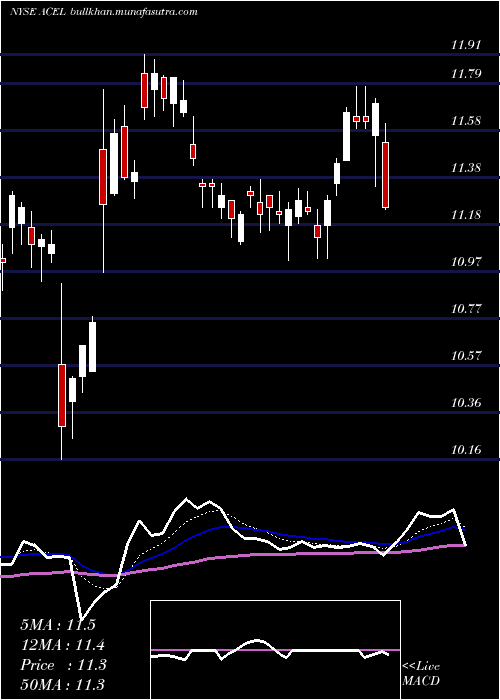Click the 11.18 price axis label
Viewport: 500px width, 700px height.
466,215
